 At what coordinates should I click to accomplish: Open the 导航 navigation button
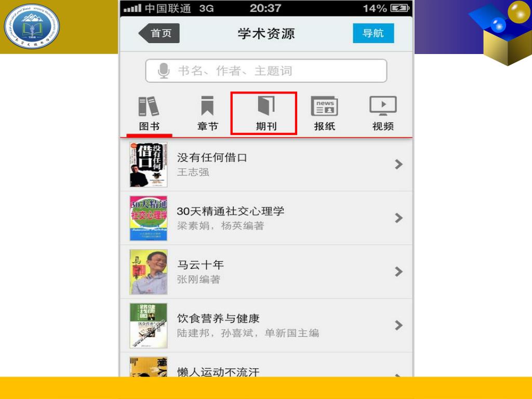(x=373, y=33)
